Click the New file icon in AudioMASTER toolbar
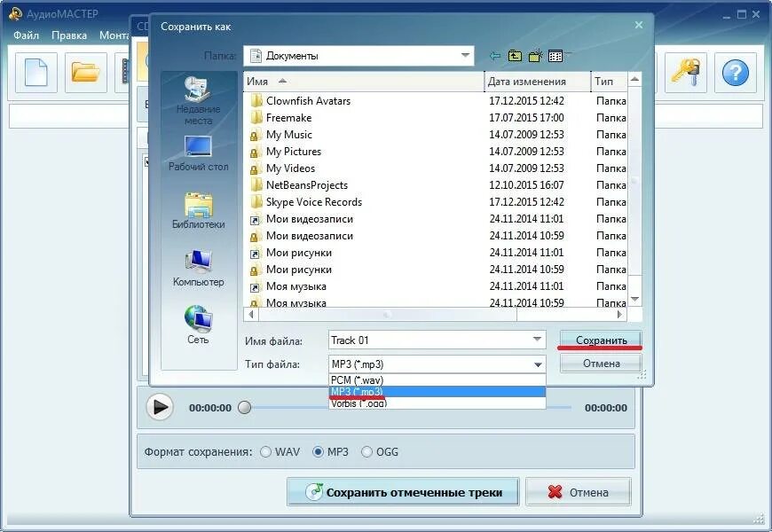This screenshot has width=772, height=532. point(36,73)
